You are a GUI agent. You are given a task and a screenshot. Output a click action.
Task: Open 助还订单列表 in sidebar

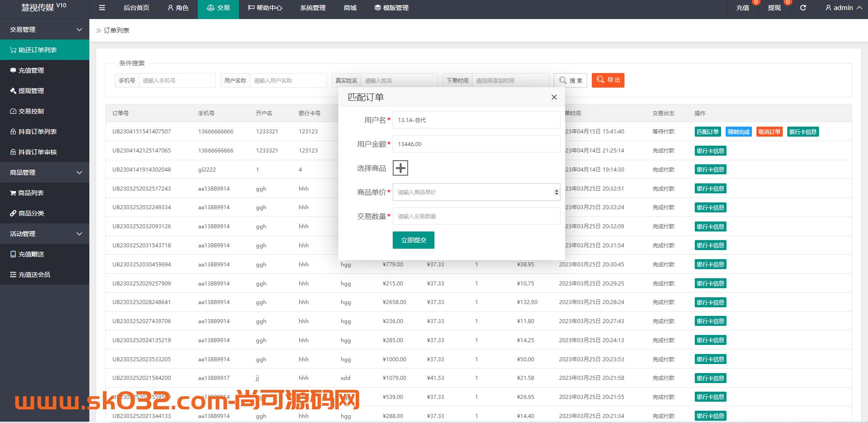[x=44, y=50]
